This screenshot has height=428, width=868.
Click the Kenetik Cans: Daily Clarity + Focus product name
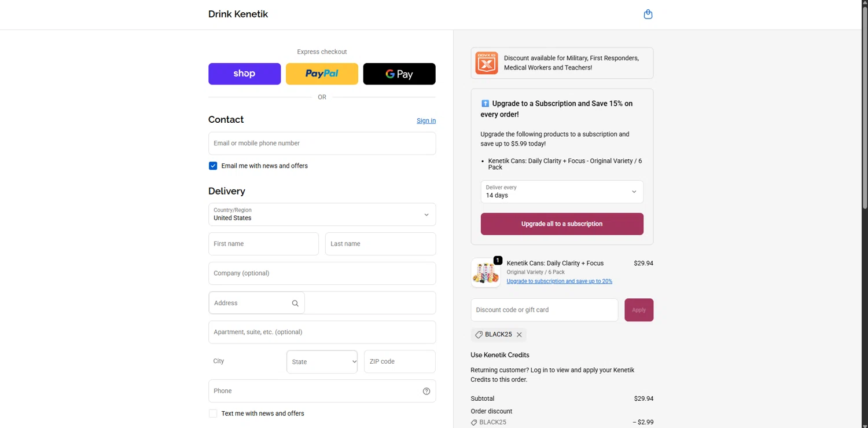(x=555, y=263)
